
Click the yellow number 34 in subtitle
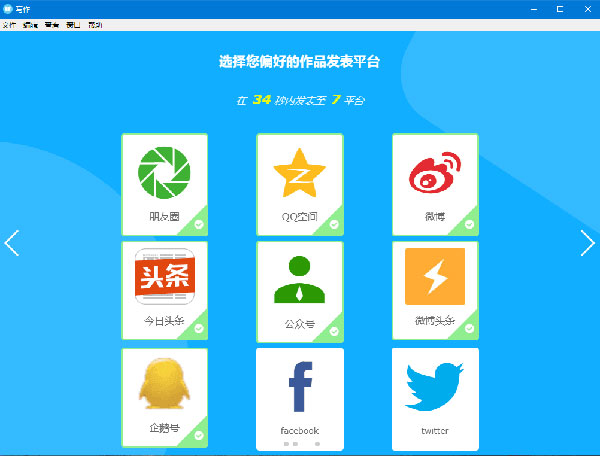point(262,100)
